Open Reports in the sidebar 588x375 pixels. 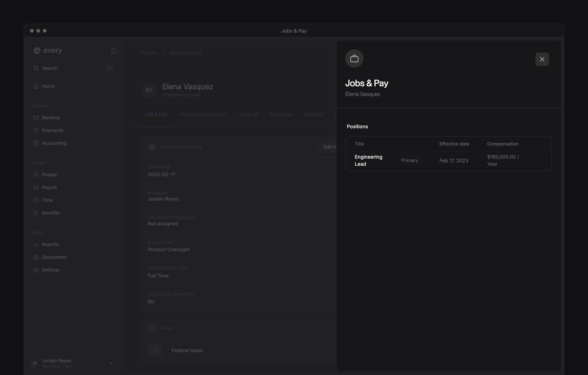[73, 244]
